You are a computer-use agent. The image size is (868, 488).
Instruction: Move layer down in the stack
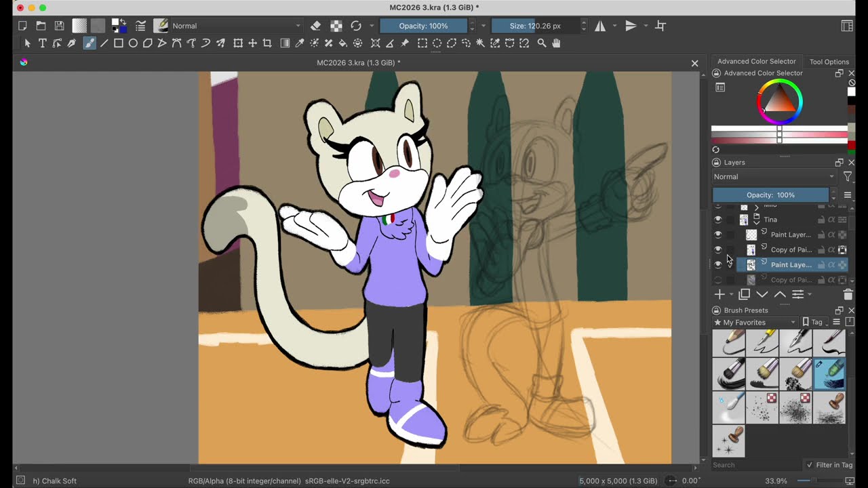point(762,294)
